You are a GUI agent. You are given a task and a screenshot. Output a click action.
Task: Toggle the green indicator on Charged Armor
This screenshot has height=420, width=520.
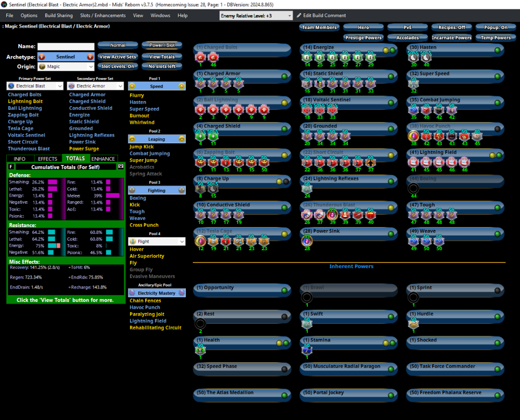pyautogui.click(x=284, y=76)
